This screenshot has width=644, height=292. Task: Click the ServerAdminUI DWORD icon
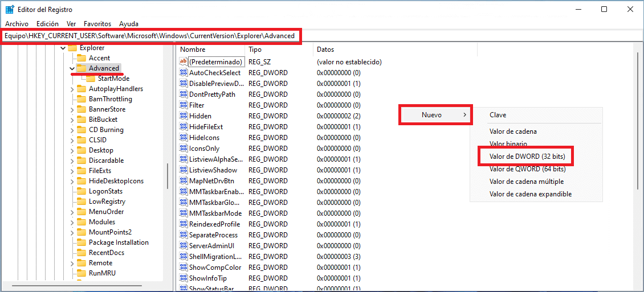click(183, 246)
